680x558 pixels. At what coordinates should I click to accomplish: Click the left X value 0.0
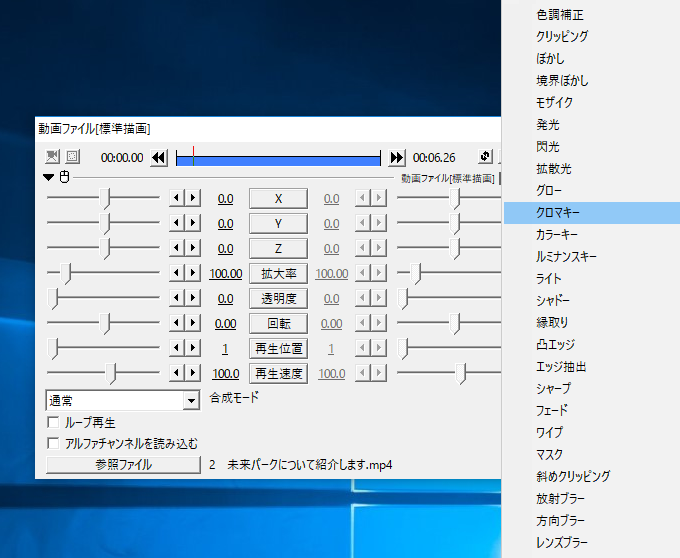pyautogui.click(x=226, y=199)
